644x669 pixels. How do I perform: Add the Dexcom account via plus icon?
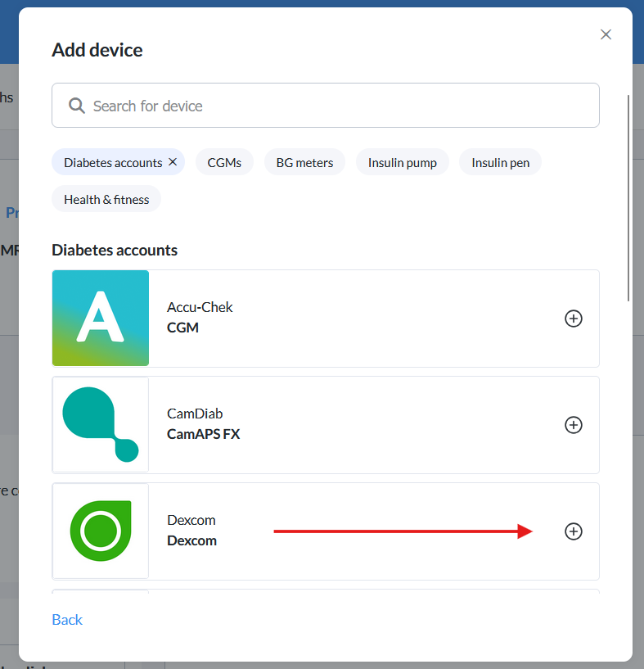pyautogui.click(x=573, y=531)
